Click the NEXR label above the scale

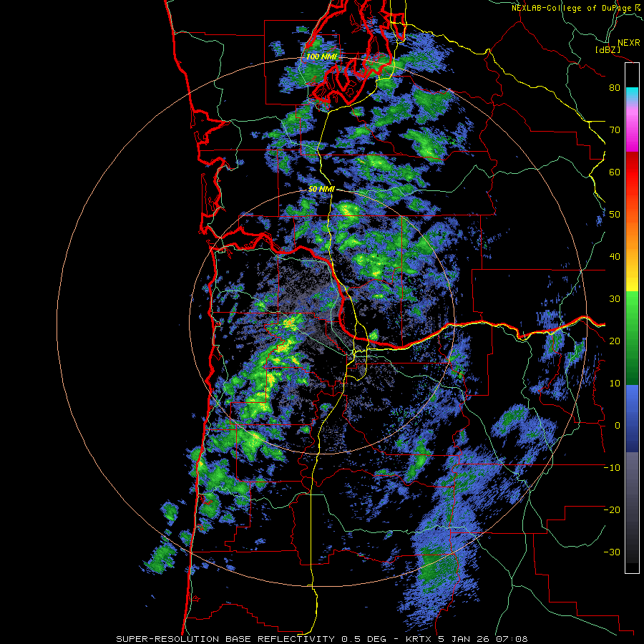coord(628,42)
